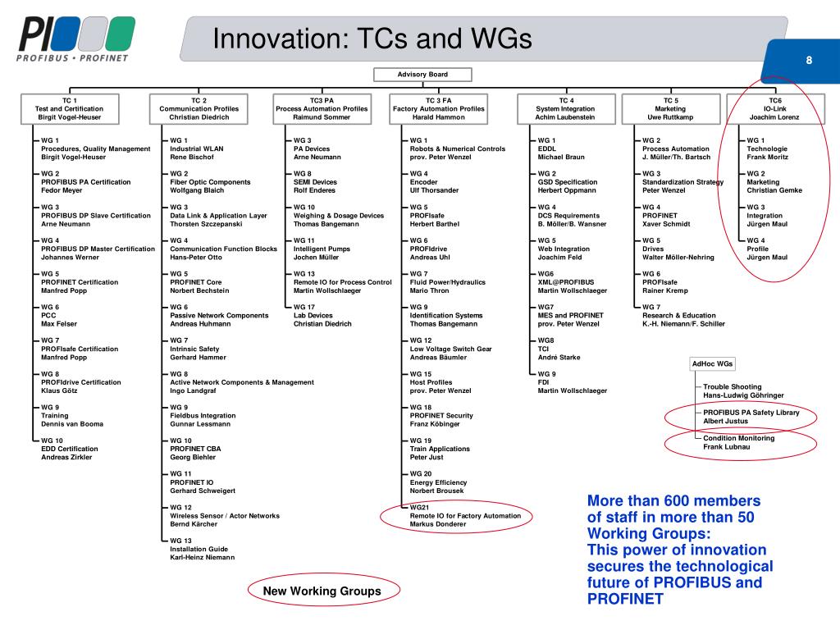This screenshot has width=840, height=630.
Task: Select Installation Guide entry
Action: [x=203, y=549]
